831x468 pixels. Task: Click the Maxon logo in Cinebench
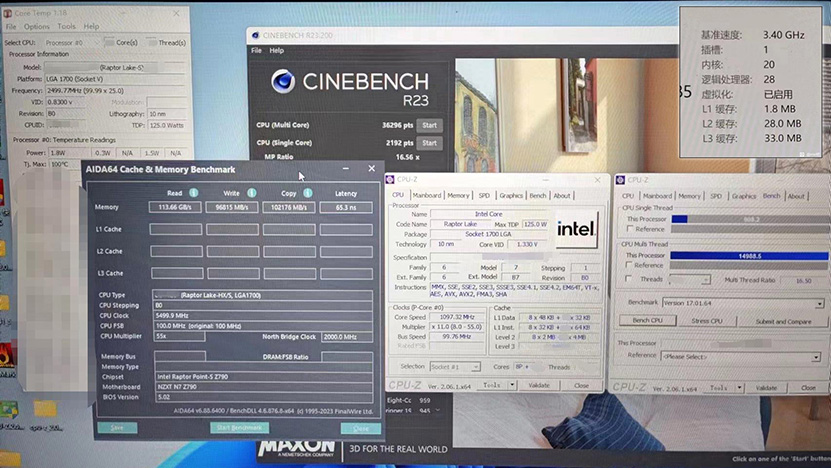[x=297, y=447]
